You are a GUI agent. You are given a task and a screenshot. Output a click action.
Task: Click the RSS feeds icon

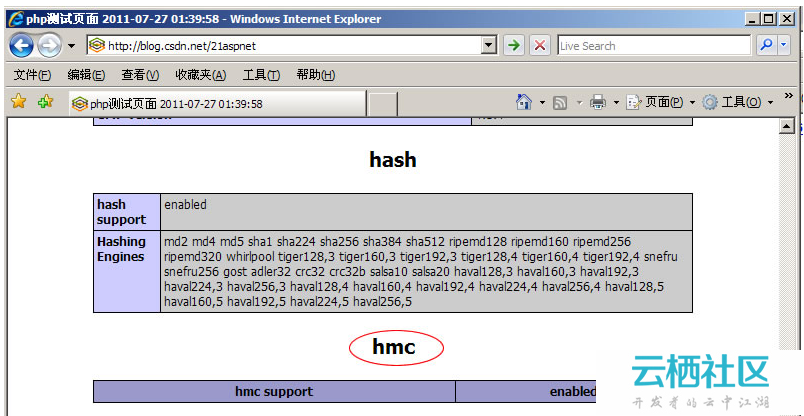pos(560,103)
